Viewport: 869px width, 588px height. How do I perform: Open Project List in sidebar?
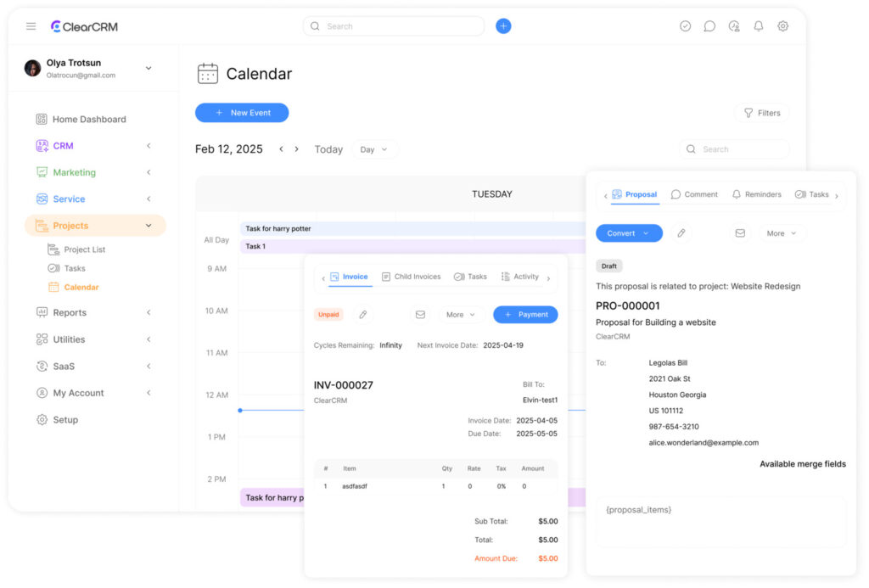point(84,249)
